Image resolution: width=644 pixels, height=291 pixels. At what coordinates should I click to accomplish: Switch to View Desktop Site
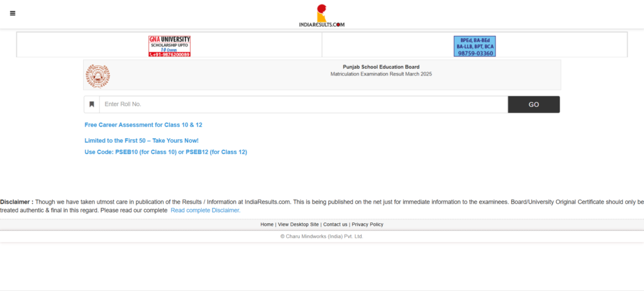pos(299,224)
